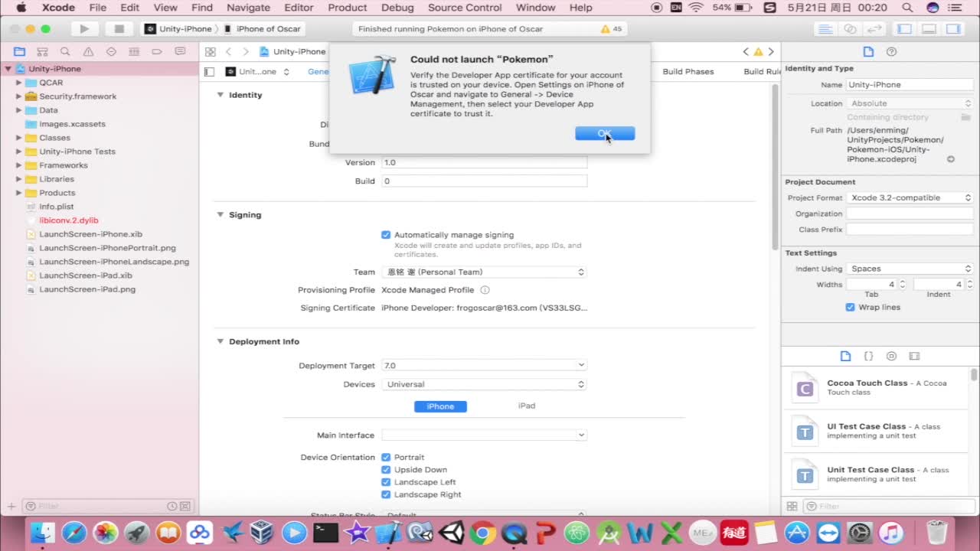Viewport: 980px width, 551px height.
Task: Toggle the Wrap lines checkbox
Action: pyautogui.click(x=850, y=308)
